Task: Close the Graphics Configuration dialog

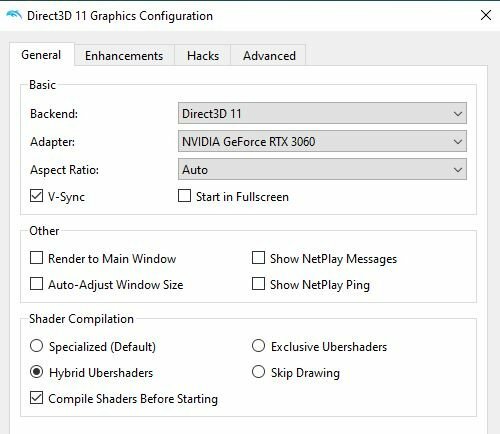Action: [486, 15]
